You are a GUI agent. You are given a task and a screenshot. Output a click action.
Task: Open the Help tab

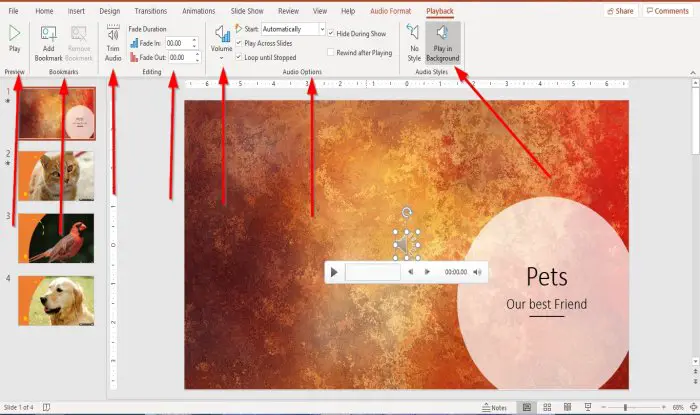(x=348, y=11)
